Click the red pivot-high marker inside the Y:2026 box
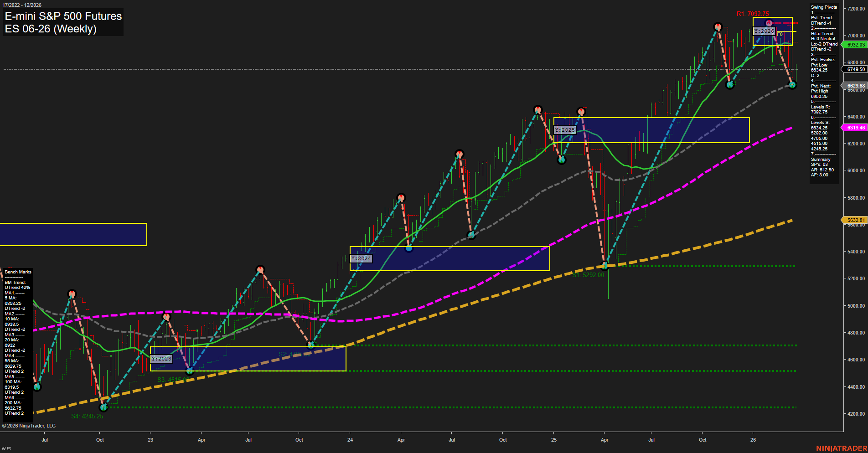 pyautogui.click(x=768, y=23)
